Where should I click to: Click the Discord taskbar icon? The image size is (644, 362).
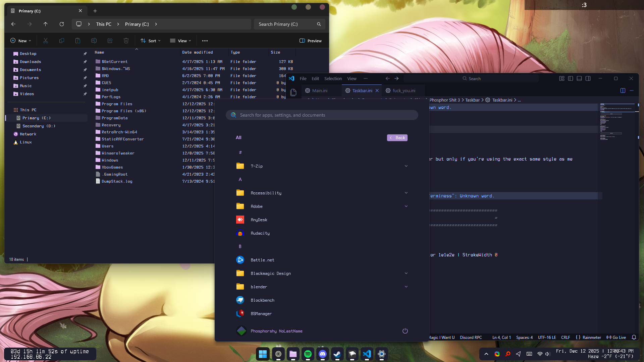coord(322,354)
